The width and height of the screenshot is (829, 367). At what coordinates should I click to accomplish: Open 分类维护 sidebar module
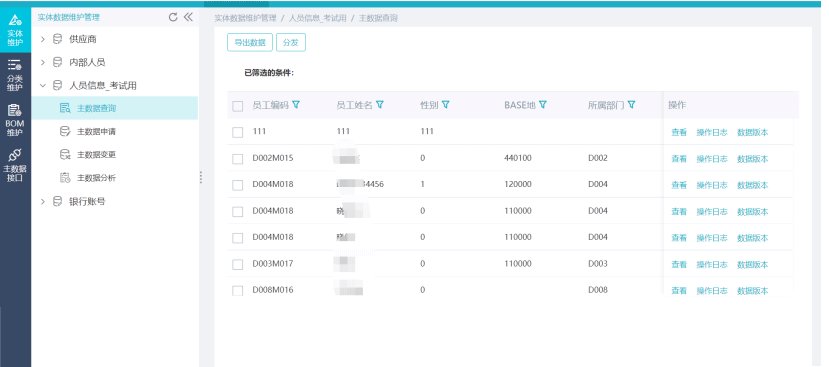[15, 75]
